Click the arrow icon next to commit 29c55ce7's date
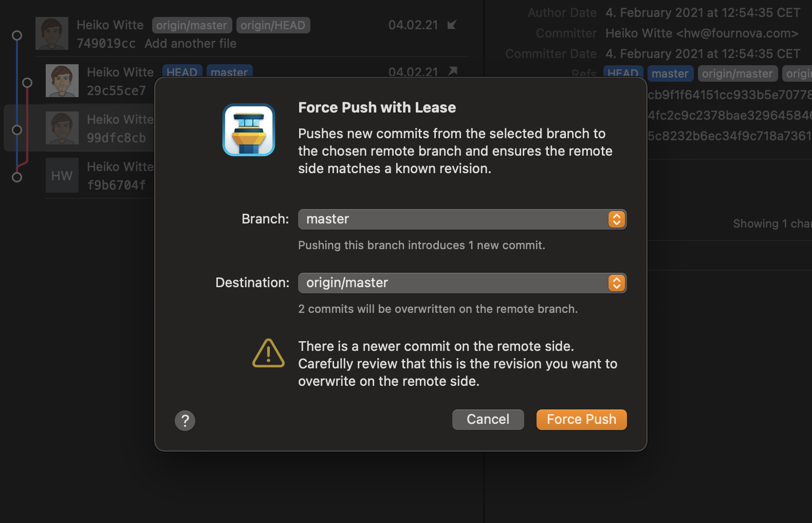This screenshot has height=523, width=812. [452, 71]
